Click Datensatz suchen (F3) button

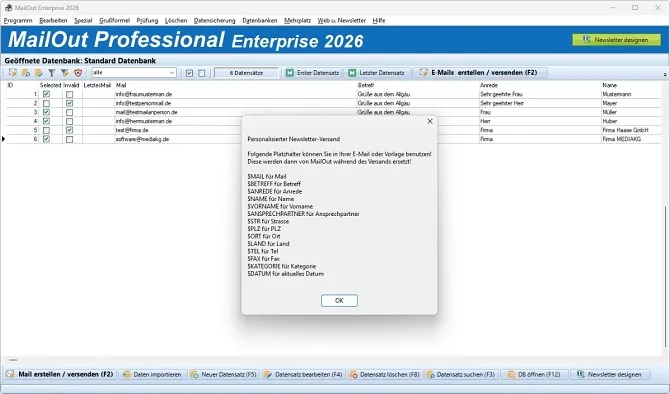coord(461,375)
